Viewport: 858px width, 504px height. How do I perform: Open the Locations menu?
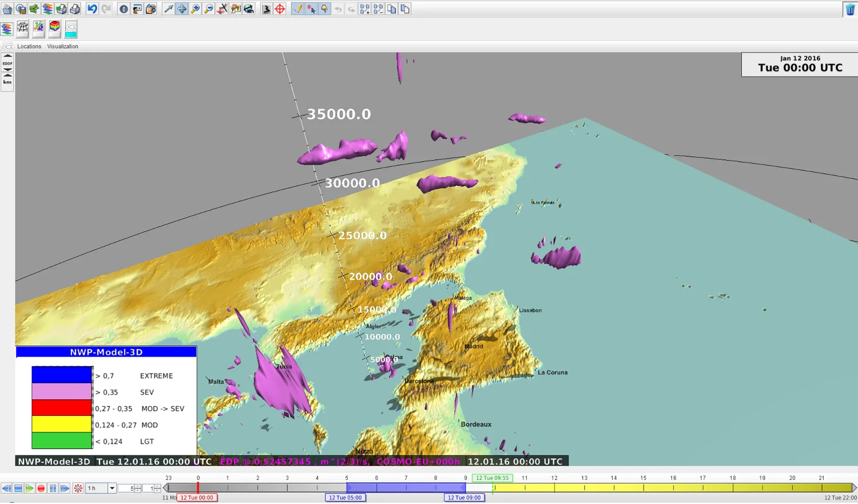[29, 46]
